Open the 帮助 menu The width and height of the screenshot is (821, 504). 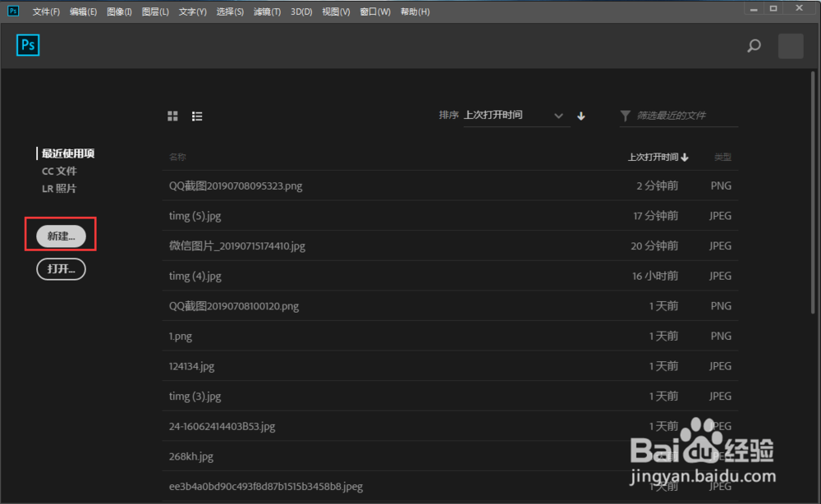[x=415, y=11]
